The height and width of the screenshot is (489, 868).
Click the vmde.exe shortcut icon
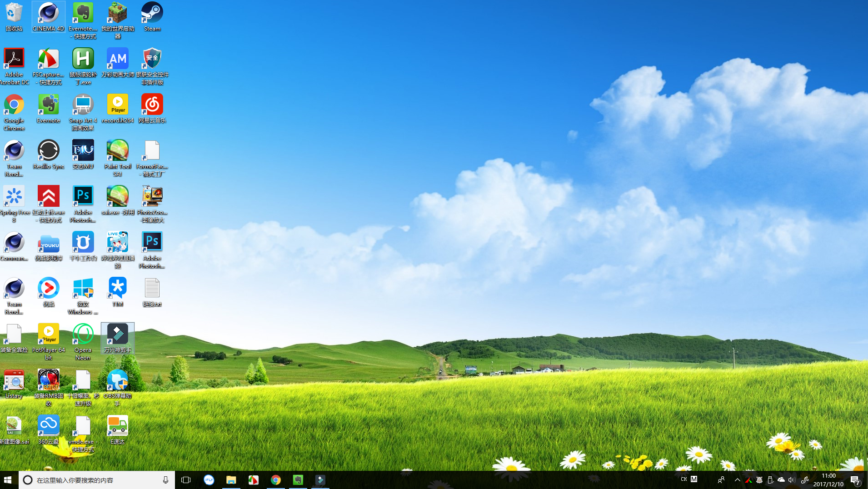(x=83, y=434)
